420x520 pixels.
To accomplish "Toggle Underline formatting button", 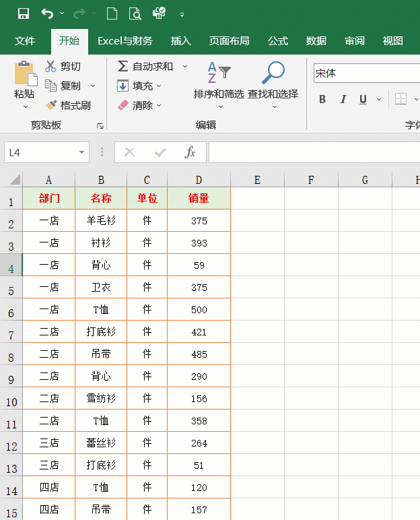I will click(x=363, y=100).
